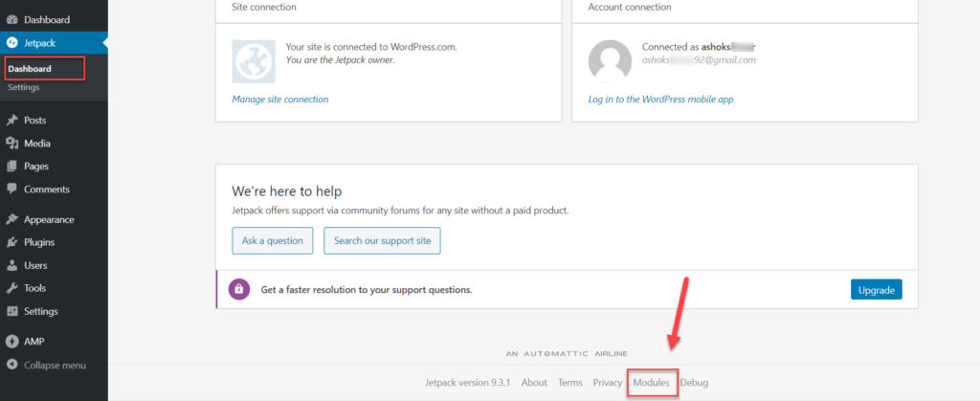
Task: Click 'Get a faster resolution' notice text
Action: 367,290
